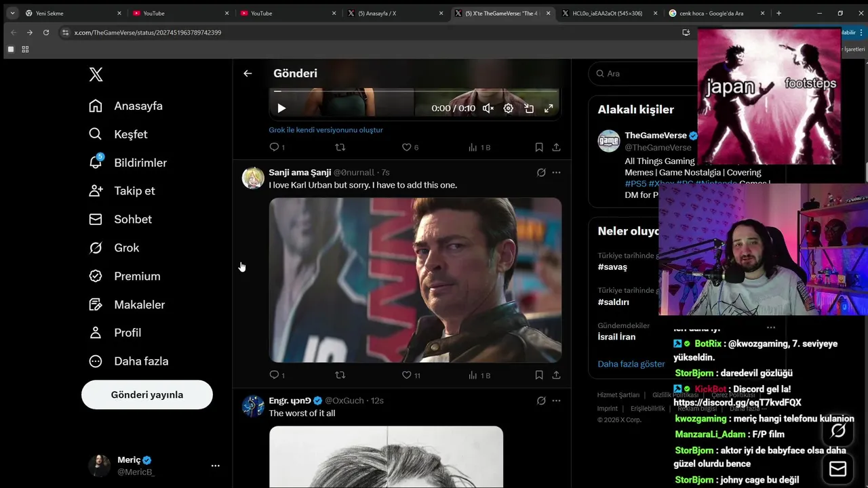Image resolution: width=868 pixels, height=488 pixels.
Task: Reply to Sanji's post
Action: 277,375
